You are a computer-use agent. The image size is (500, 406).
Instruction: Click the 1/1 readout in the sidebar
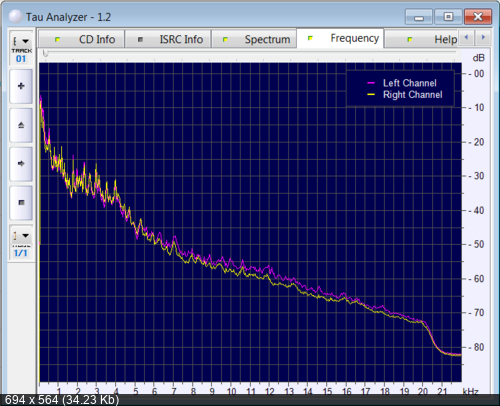pos(21,253)
